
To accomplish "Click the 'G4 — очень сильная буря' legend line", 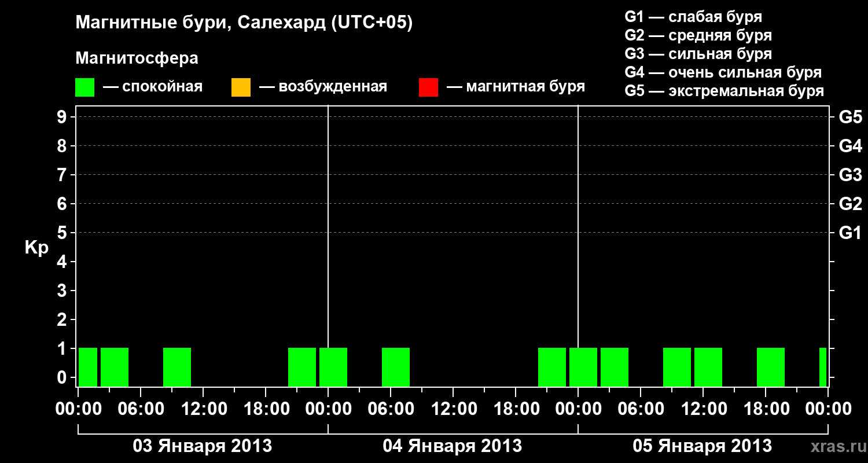I will 723,72.
